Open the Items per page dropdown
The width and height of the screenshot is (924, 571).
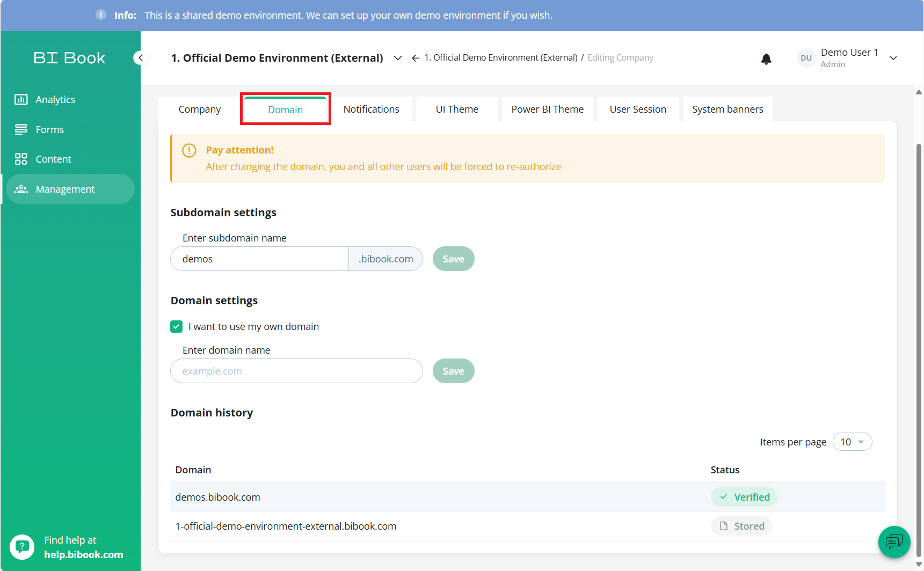(x=852, y=442)
